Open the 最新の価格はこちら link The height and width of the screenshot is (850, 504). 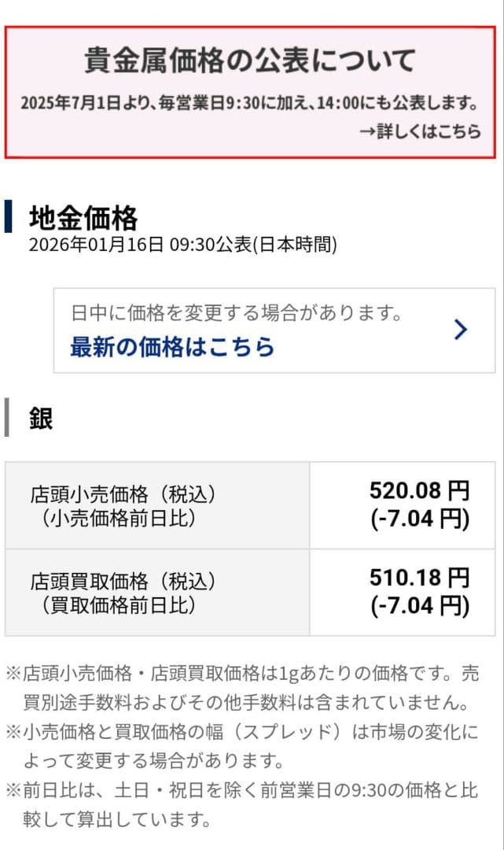172,346
